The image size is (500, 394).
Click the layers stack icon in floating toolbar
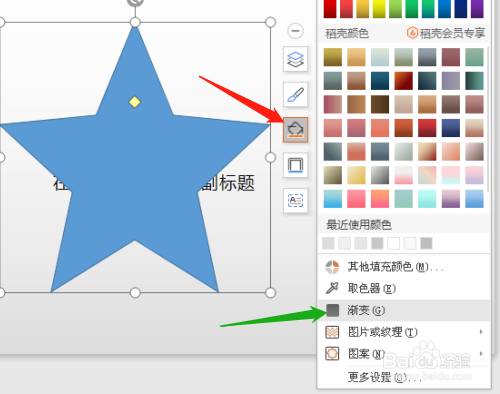pos(295,59)
